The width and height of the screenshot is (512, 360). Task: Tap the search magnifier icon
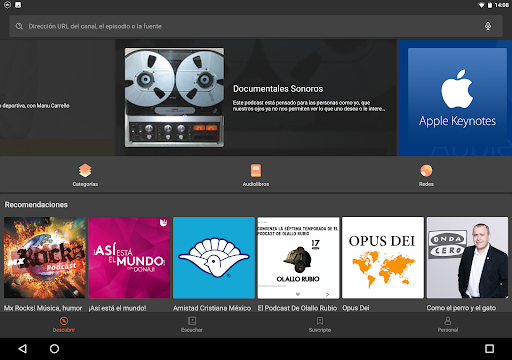19,26
